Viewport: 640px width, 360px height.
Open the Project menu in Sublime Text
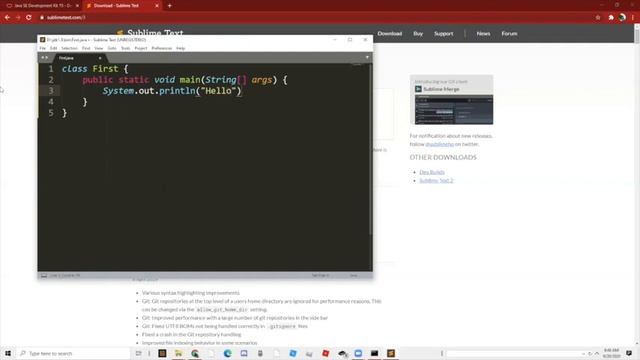(141, 48)
